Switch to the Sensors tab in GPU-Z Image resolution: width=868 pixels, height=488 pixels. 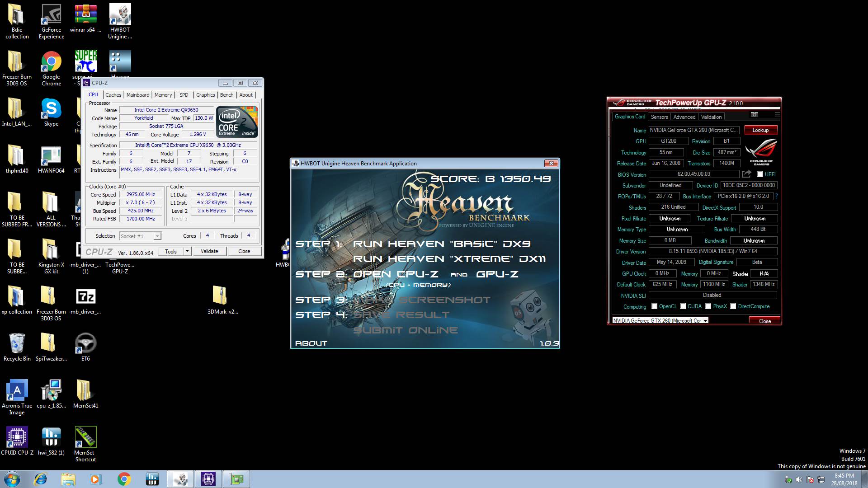(659, 117)
